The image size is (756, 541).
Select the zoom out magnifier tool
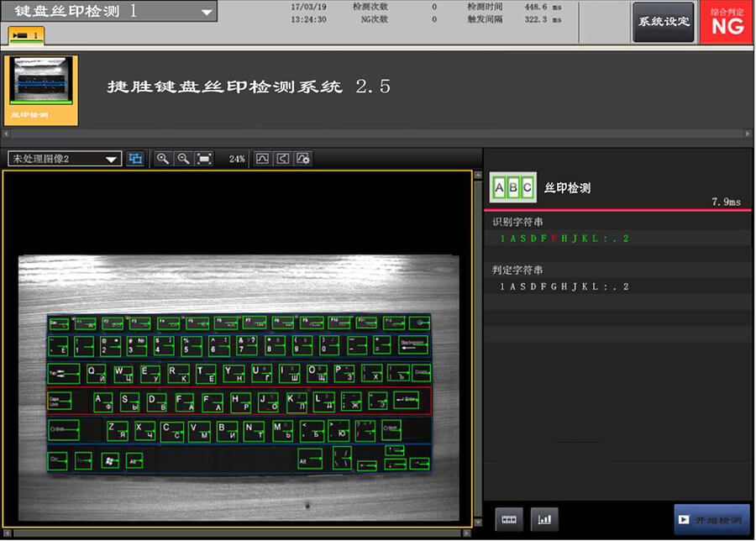pos(184,158)
